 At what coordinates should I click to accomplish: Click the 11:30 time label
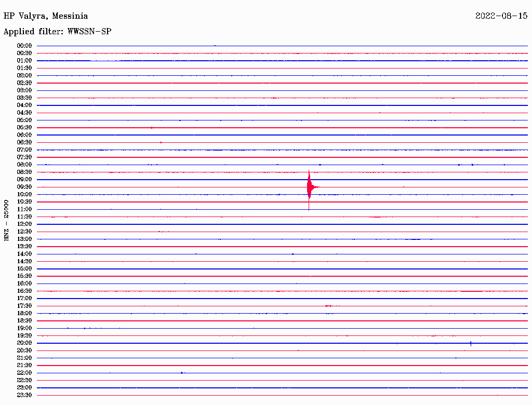click(x=24, y=217)
